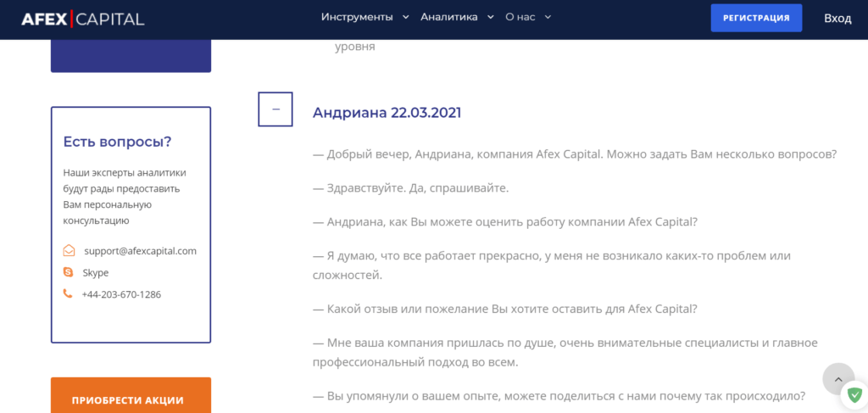
Task: Open the support@afexcapital.com email link
Action: tap(140, 251)
